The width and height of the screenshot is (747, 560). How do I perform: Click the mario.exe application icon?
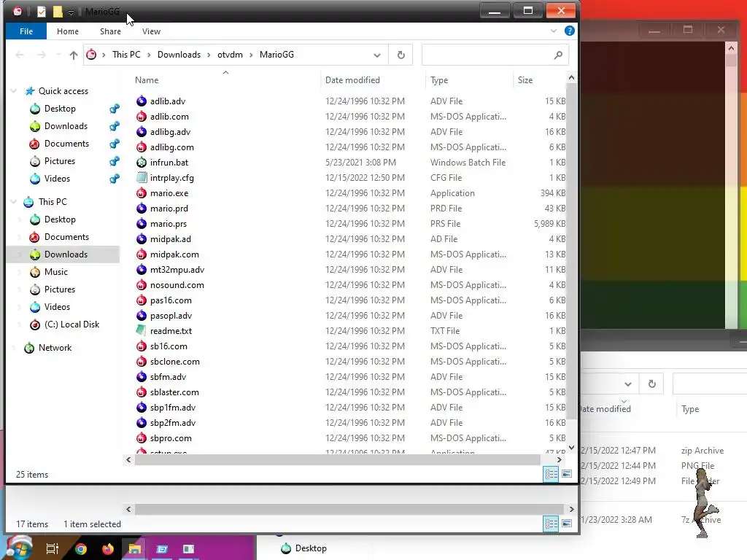(141, 192)
